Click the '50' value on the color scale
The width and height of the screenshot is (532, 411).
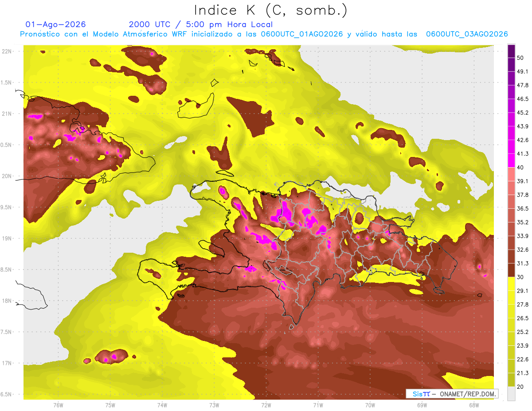point(520,58)
